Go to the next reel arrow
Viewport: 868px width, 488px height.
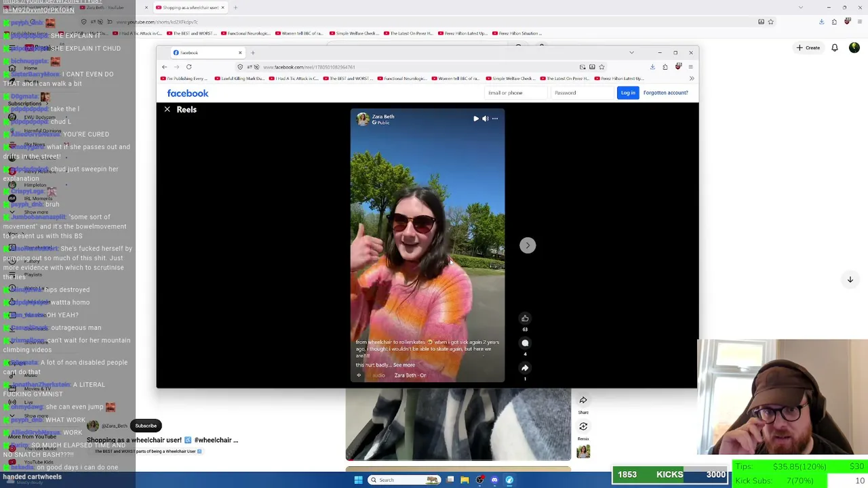tap(528, 245)
